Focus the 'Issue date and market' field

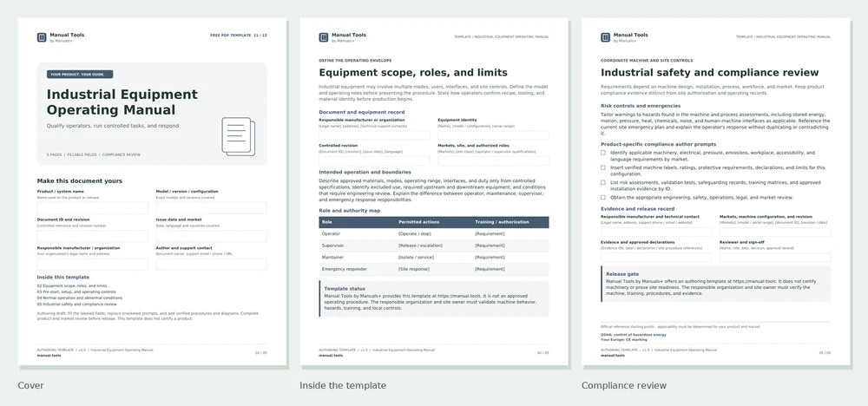click(212, 236)
